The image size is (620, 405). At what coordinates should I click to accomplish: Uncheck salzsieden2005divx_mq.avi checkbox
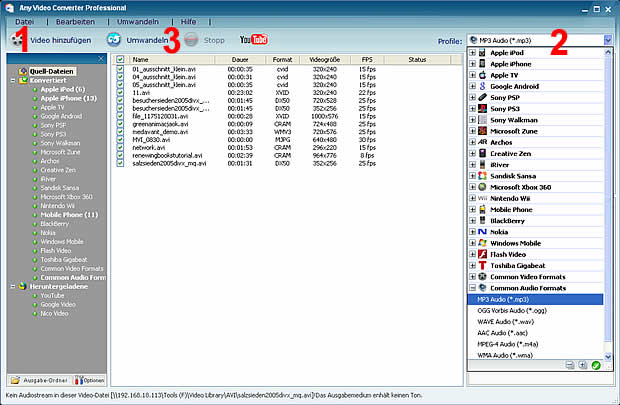pos(120,163)
